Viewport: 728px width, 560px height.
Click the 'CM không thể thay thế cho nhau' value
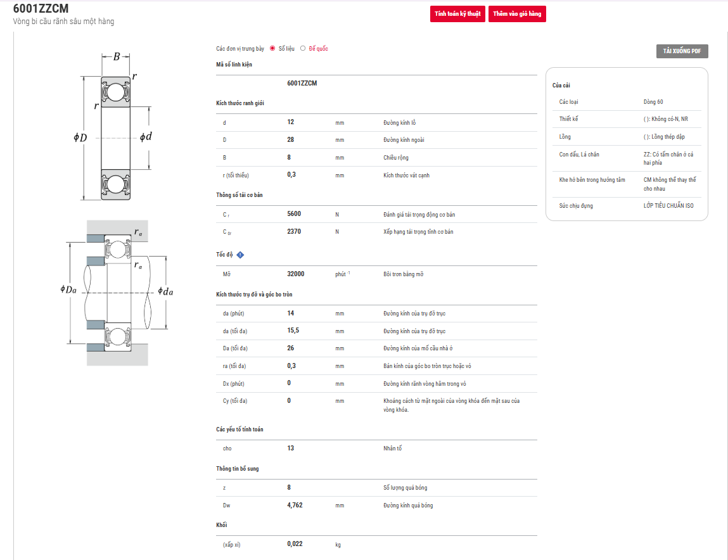[x=670, y=184]
